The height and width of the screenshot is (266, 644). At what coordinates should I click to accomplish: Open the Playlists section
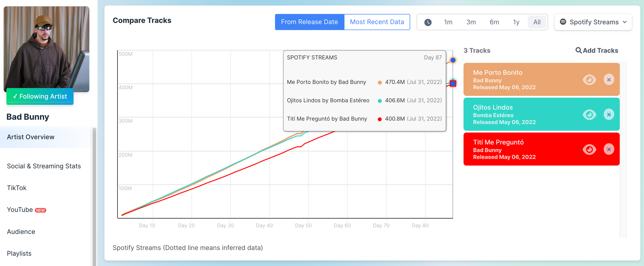click(19, 254)
